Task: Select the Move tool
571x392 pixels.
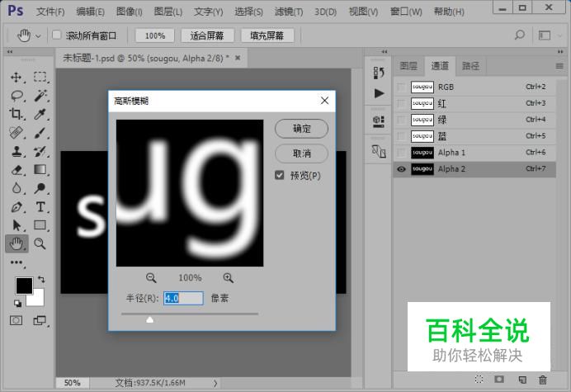Action: (x=16, y=78)
